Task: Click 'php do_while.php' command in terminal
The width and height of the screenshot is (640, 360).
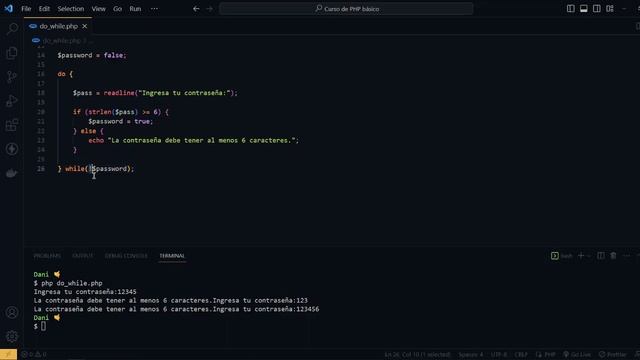Action: [x=72, y=283]
